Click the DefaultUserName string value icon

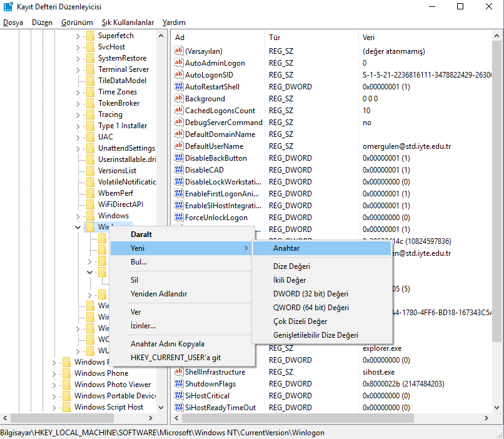[x=179, y=146]
